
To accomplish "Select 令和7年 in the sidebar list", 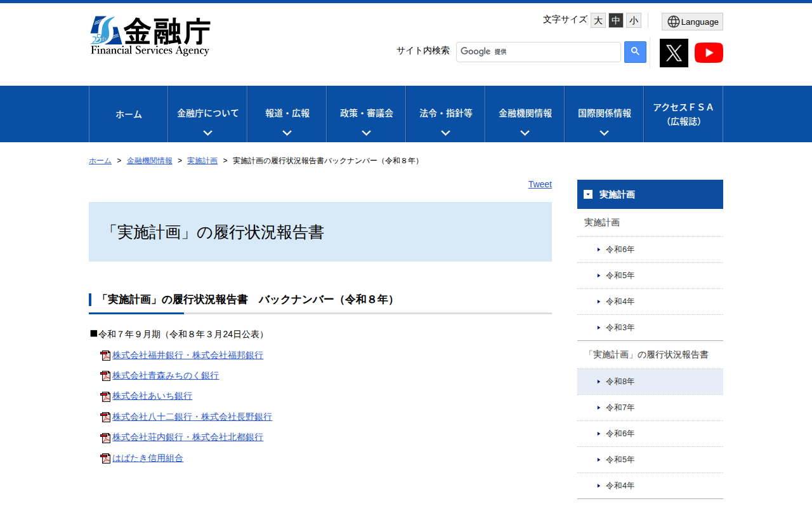I will click(620, 407).
